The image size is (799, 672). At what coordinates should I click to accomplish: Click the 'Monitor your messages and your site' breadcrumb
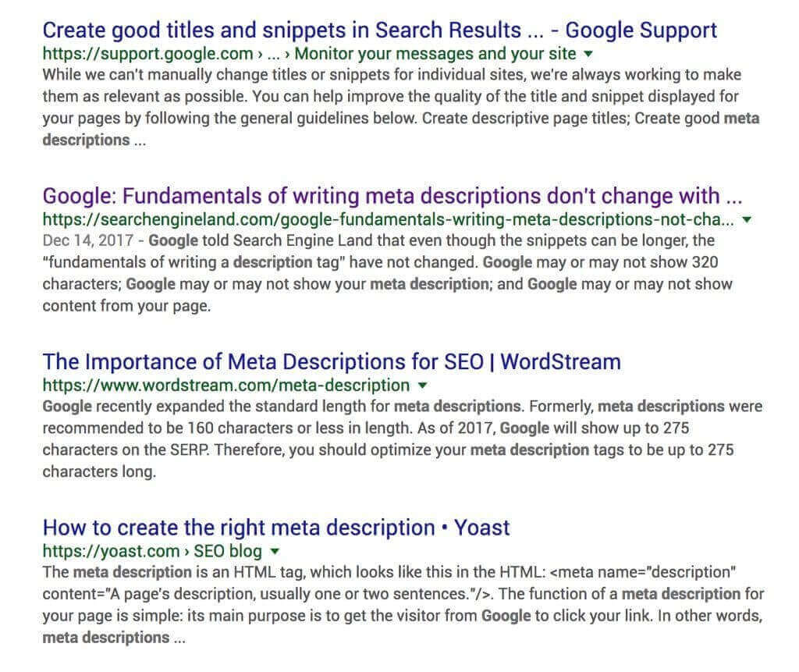[435, 54]
